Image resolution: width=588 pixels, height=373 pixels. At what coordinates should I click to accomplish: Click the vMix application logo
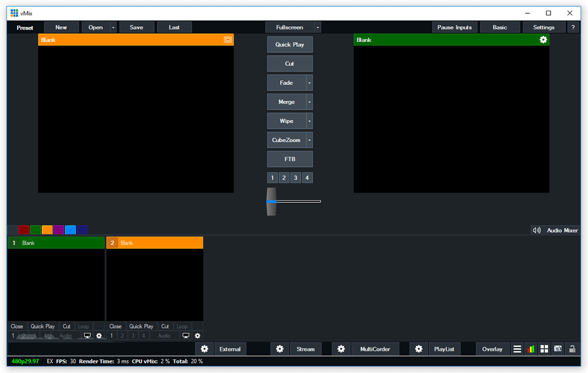click(14, 13)
